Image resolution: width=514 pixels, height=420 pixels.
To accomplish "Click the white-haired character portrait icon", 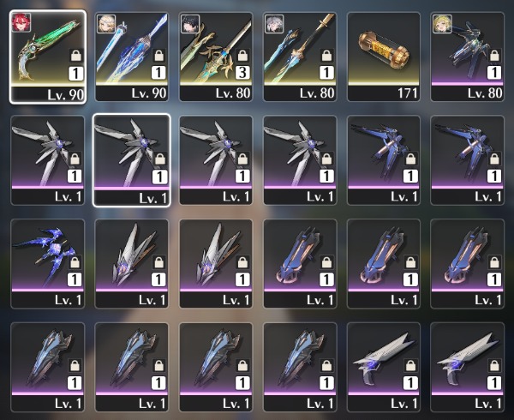I will tap(274, 24).
